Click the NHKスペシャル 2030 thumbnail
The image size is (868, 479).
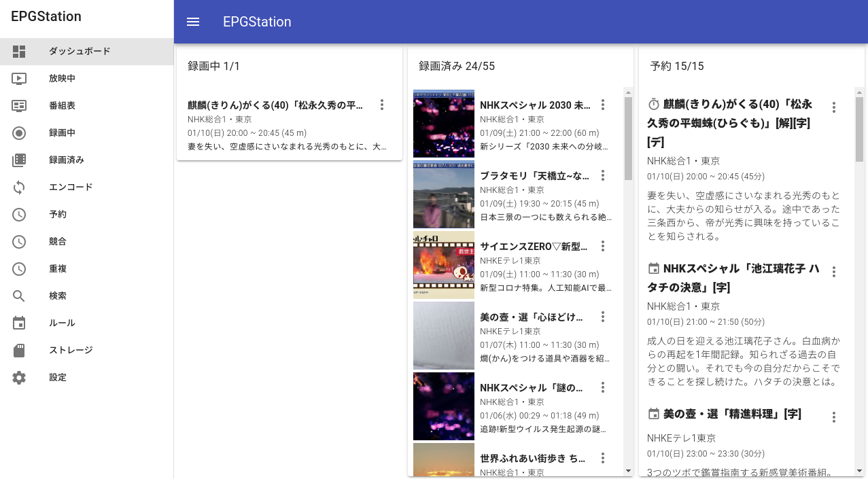(x=444, y=124)
